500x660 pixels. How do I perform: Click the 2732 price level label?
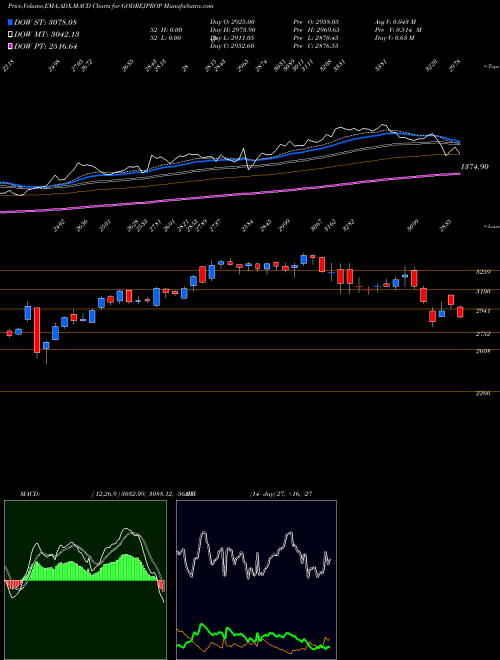click(483, 334)
